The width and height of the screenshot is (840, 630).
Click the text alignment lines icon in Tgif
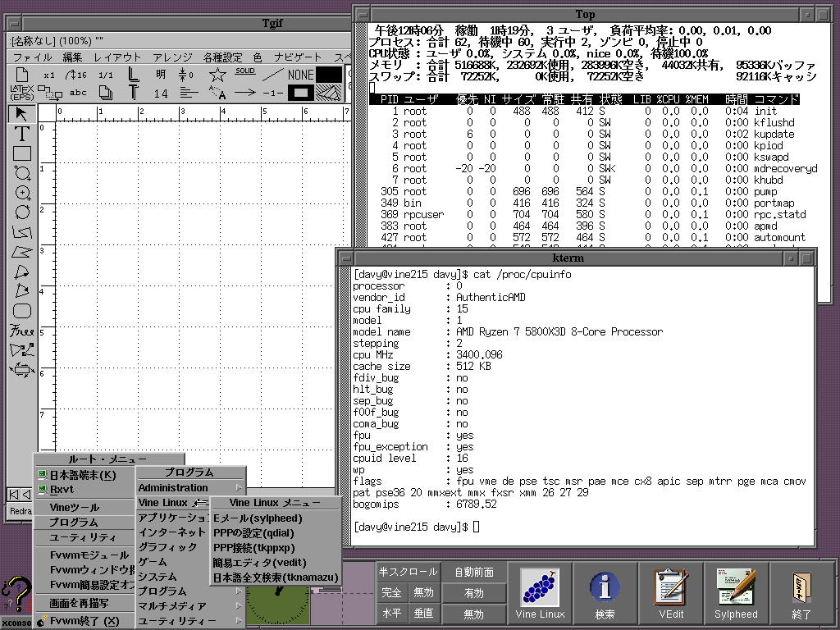pos(189,93)
